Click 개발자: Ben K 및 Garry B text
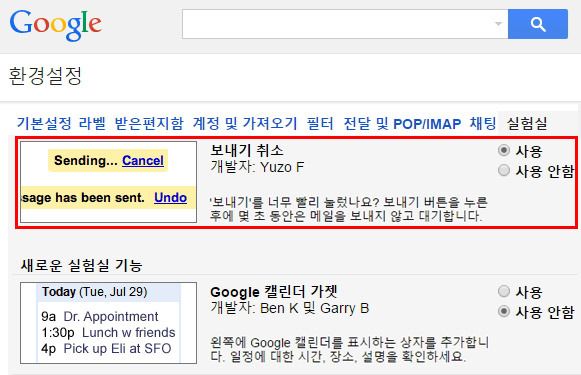 (290, 308)
